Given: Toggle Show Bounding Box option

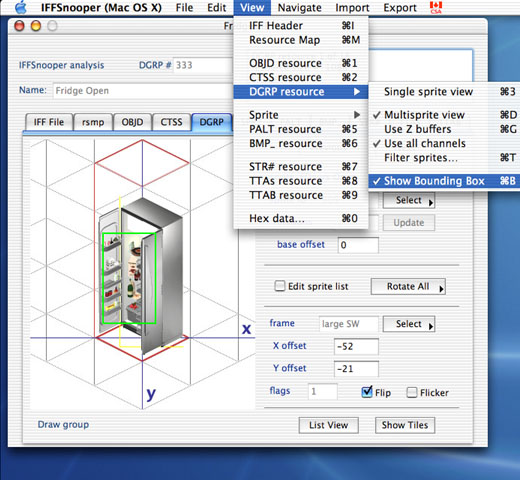Looking at the screenshot, I should coord(444,181).
